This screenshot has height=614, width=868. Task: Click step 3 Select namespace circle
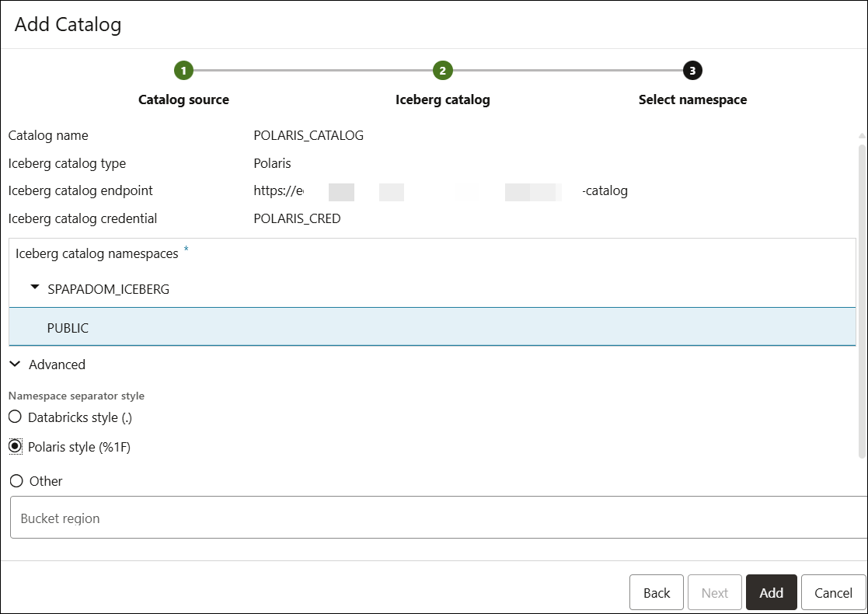pyautogui.click(x=692, y=70)
